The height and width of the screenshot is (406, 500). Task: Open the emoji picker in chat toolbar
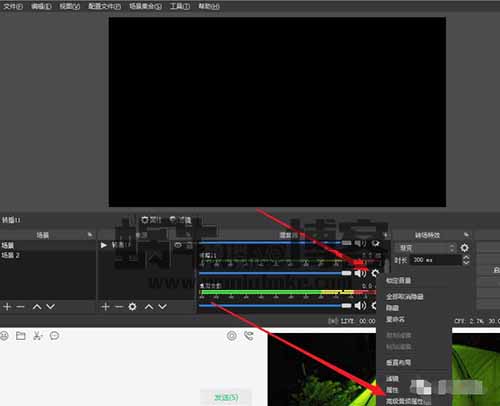coord(4,336)
